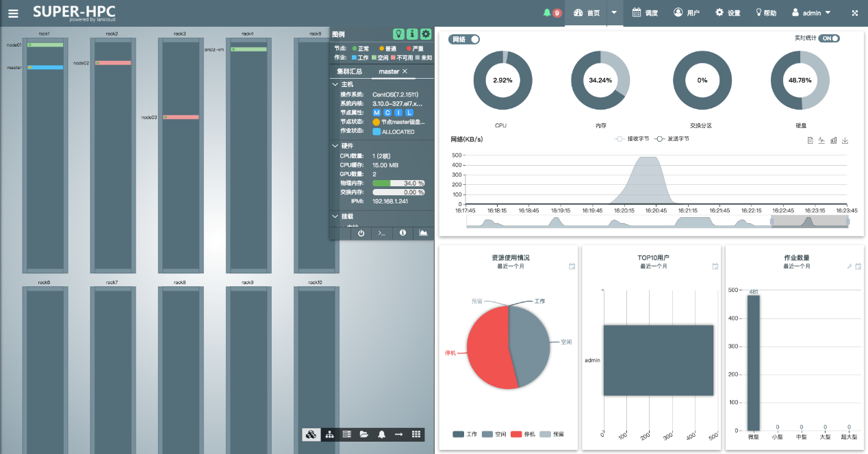The image size is (868, 454).
Task: Open the admin user dropdown
Action: pyautogui.click(x=811, y=13)
